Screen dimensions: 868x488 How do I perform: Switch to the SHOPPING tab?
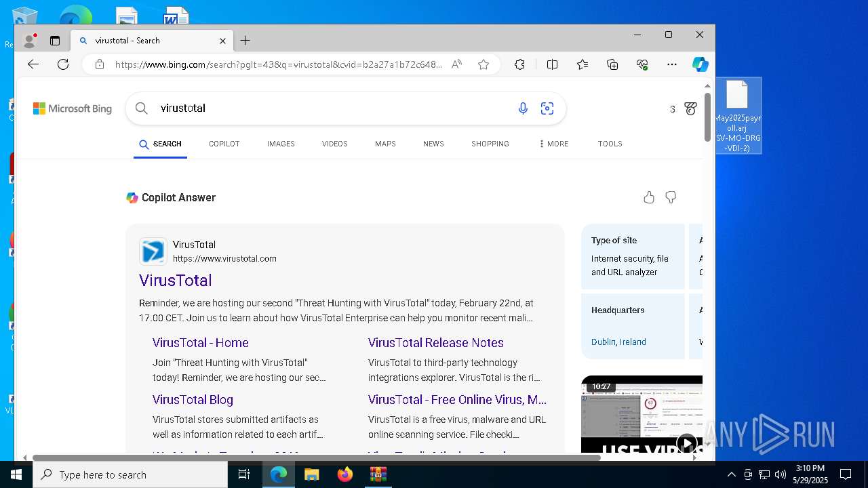[490, 144]
